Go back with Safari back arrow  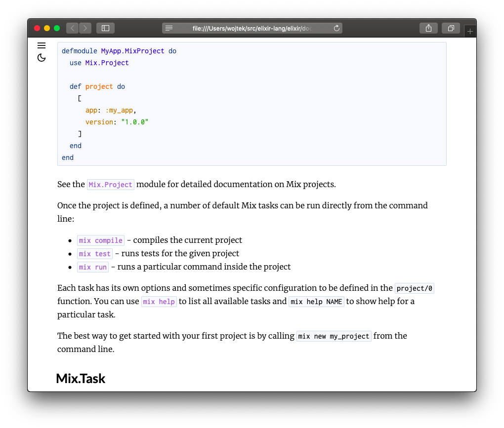point(72,28)
